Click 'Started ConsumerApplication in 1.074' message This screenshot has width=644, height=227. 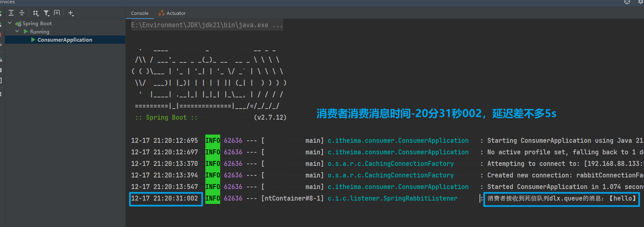click(x=566, y=187)
